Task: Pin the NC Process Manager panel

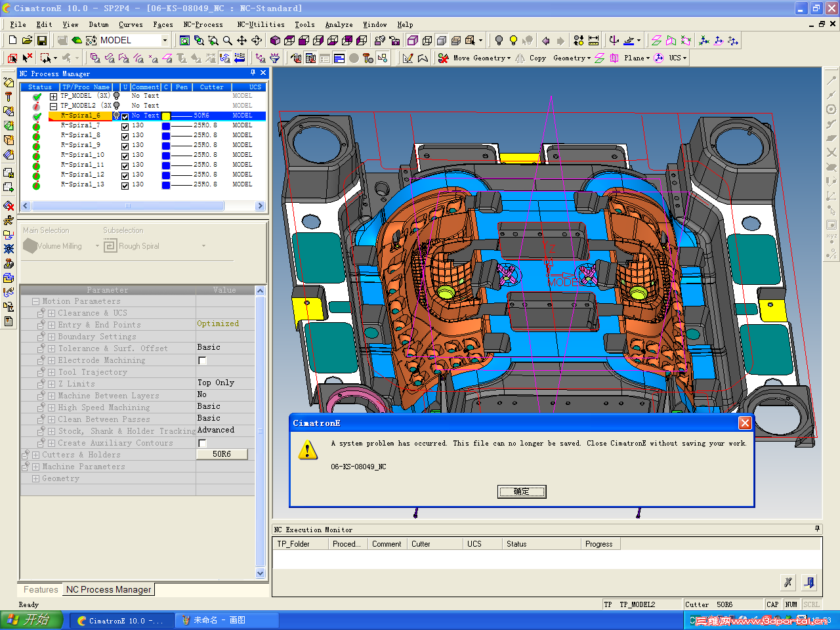Action: click(x=253, y=73)
